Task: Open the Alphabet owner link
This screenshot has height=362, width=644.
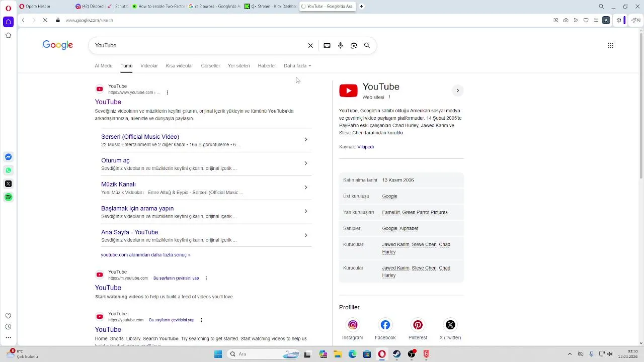Action: [409, 228]
